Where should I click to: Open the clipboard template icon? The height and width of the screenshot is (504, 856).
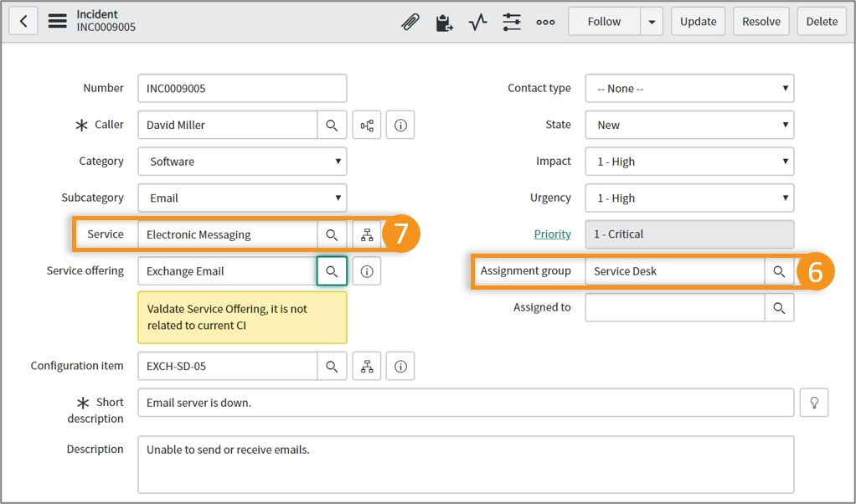click(x=444, y=23)
